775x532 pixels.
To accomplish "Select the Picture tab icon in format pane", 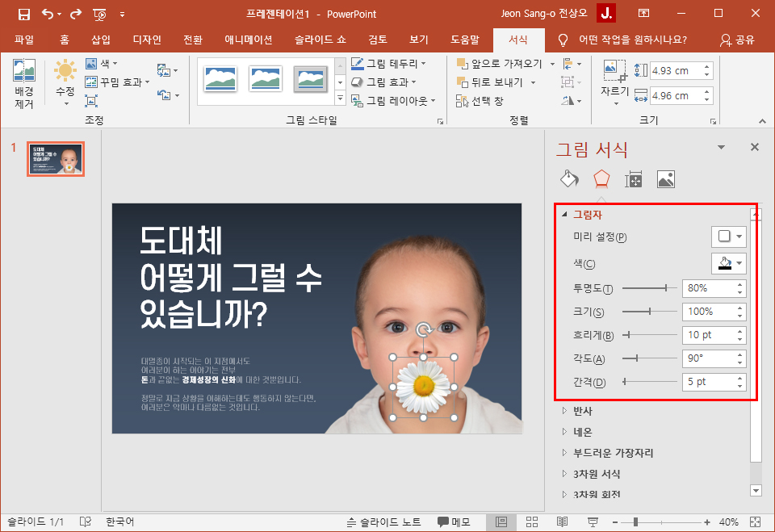I will (666, 179).
